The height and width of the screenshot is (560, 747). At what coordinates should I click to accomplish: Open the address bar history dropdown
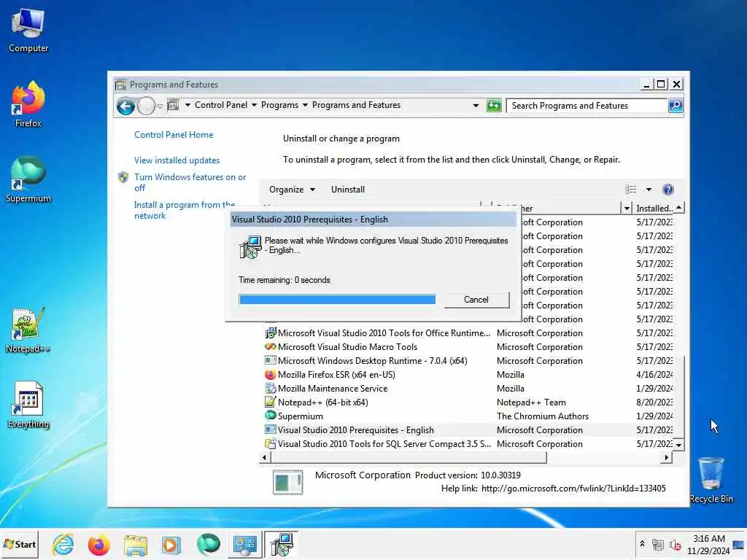tap(476, 106)
